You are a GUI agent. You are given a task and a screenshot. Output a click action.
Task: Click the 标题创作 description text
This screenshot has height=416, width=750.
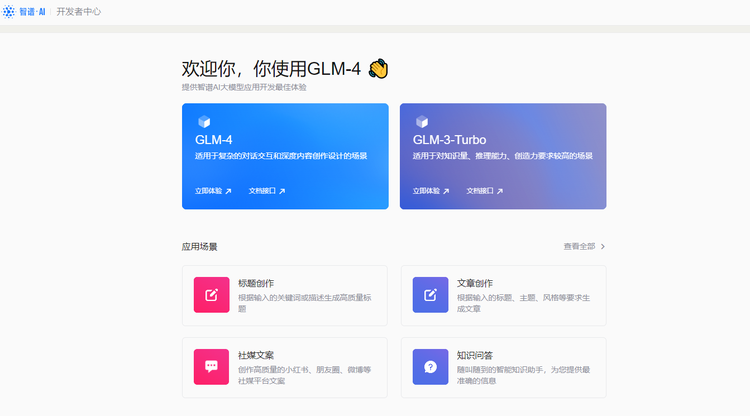tap(305, 303)
